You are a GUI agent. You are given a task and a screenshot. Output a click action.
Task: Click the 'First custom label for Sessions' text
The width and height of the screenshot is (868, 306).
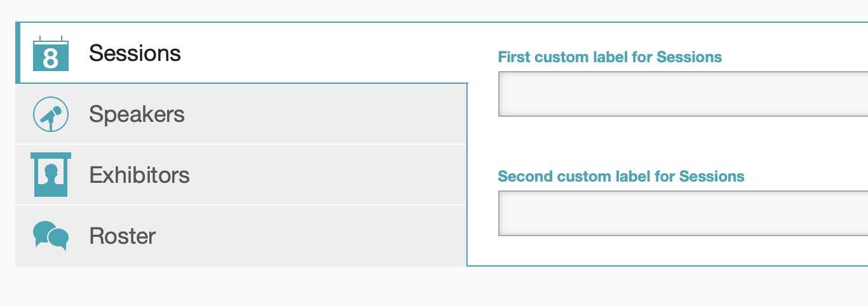609,57
